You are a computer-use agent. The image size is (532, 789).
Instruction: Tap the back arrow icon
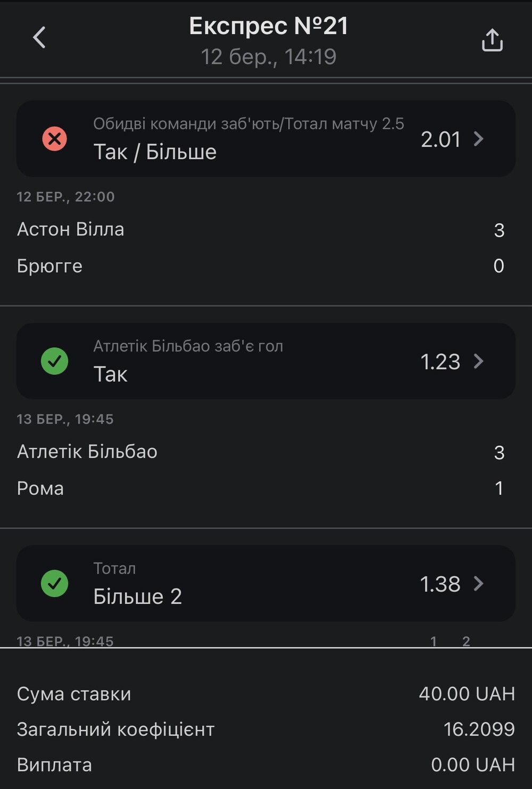click(39, 37)
